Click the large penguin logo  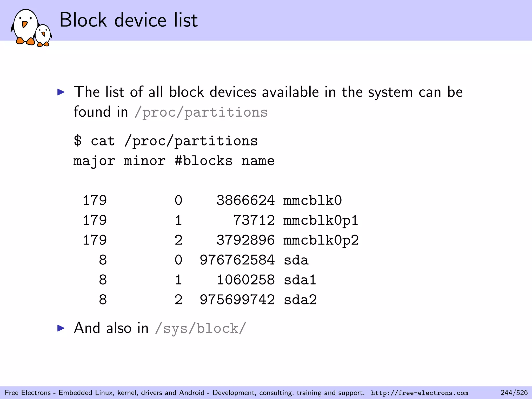(x=25, y=27)
